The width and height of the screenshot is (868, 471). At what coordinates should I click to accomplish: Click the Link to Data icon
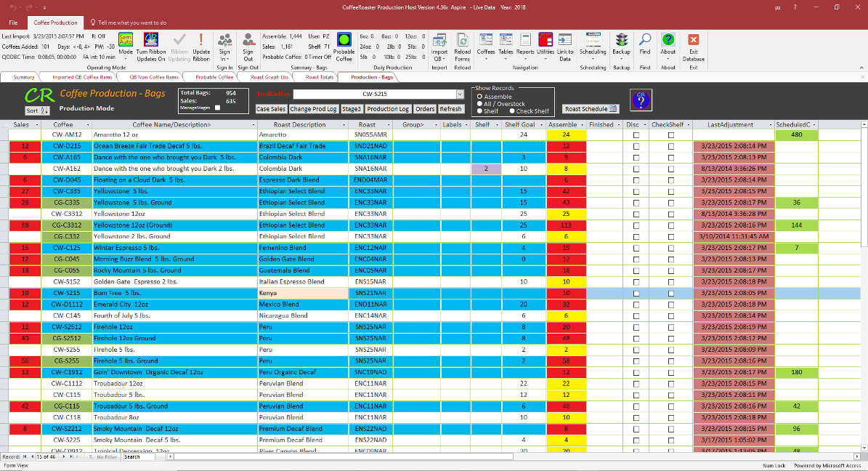(x=565, y=40)
